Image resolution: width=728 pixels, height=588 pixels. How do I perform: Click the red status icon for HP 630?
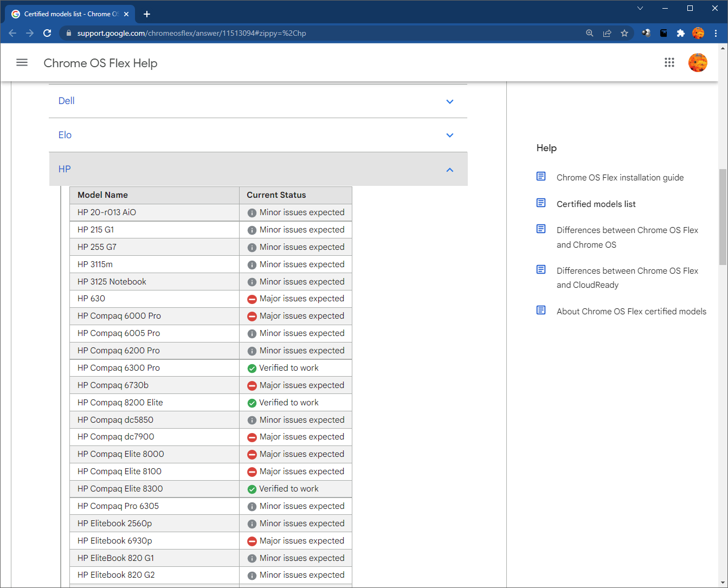click(x=252, y=299)
